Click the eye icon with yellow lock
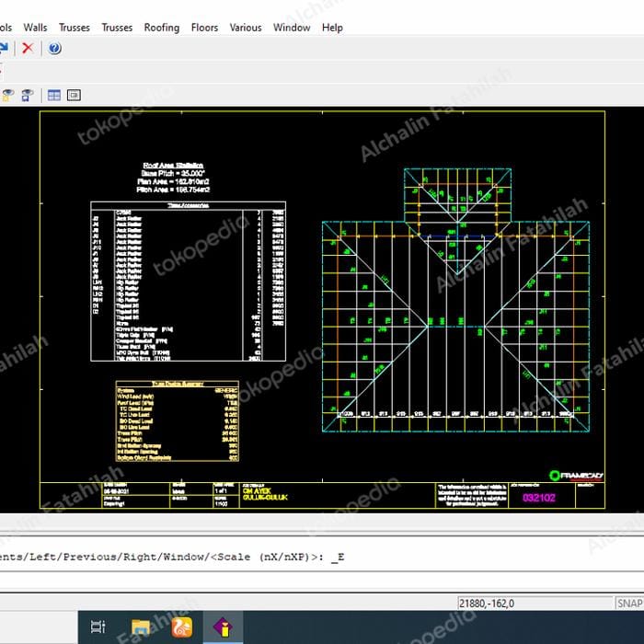Image resolution: width=644 pixels, height=644 pixels. [7, 96]
